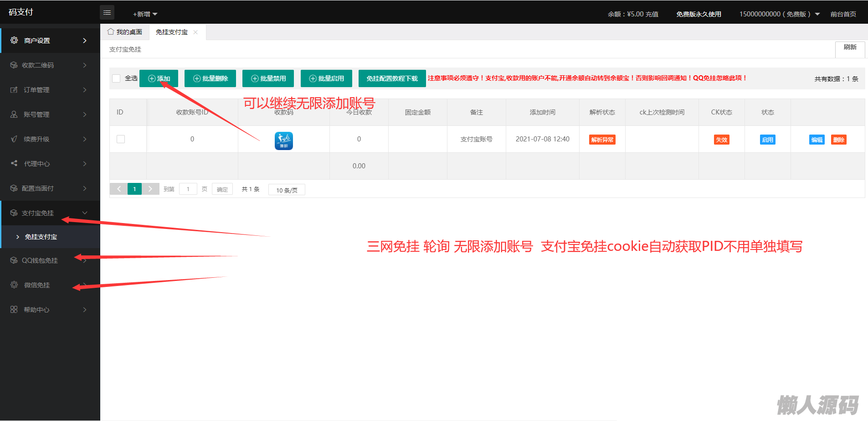868x421 pixels.
Task: Click the 免挂配置教程下载 button
Action: point(392,78)
